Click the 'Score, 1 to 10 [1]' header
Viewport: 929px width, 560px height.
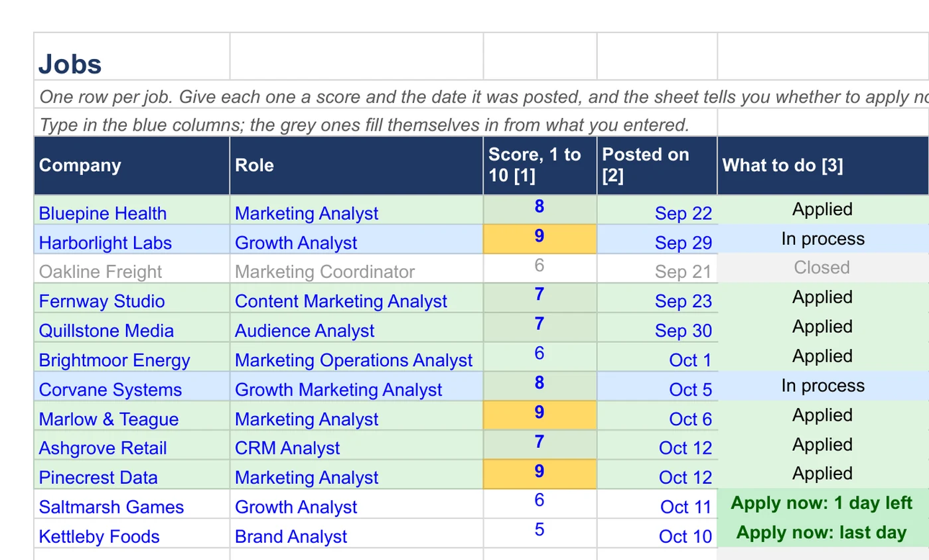click(540, 166)
